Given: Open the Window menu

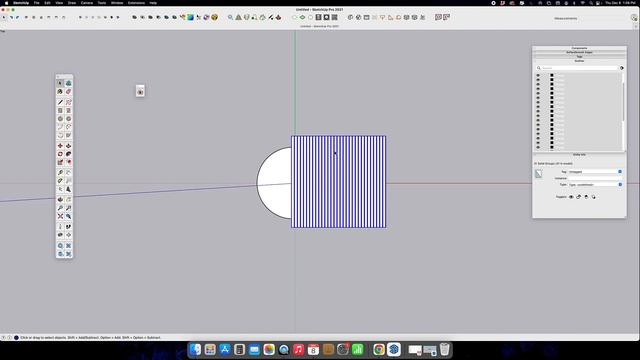Looking at the screenshot, I should click(x=117, y=3).
